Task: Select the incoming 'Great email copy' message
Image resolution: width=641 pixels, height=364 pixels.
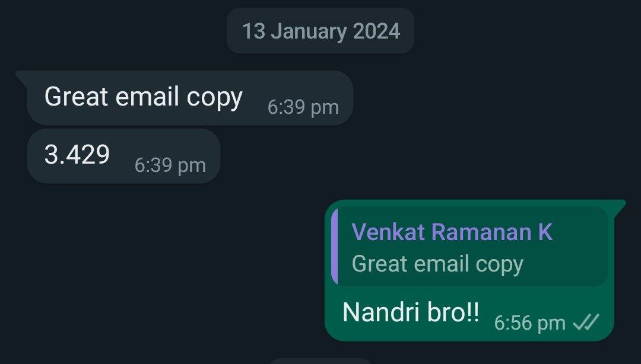Action: tap(190, 98)
